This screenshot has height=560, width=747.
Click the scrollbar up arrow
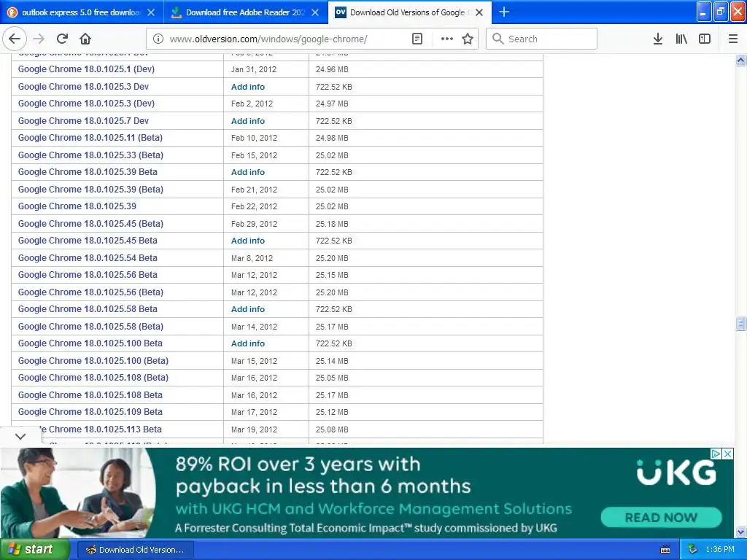pos(740,61)
